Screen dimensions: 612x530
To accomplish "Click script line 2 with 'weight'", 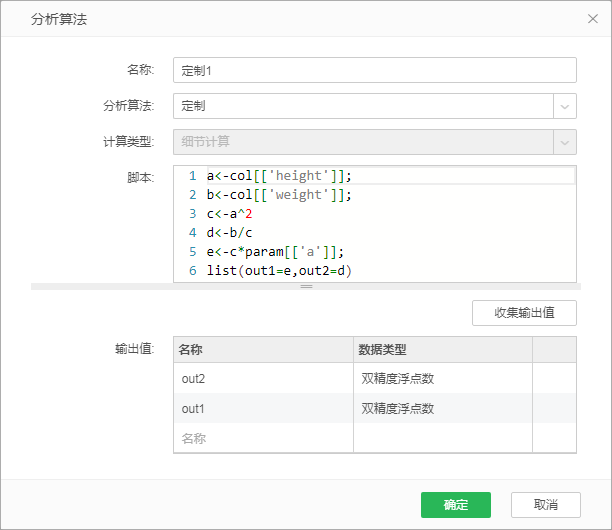I will [x=280, y=195].
